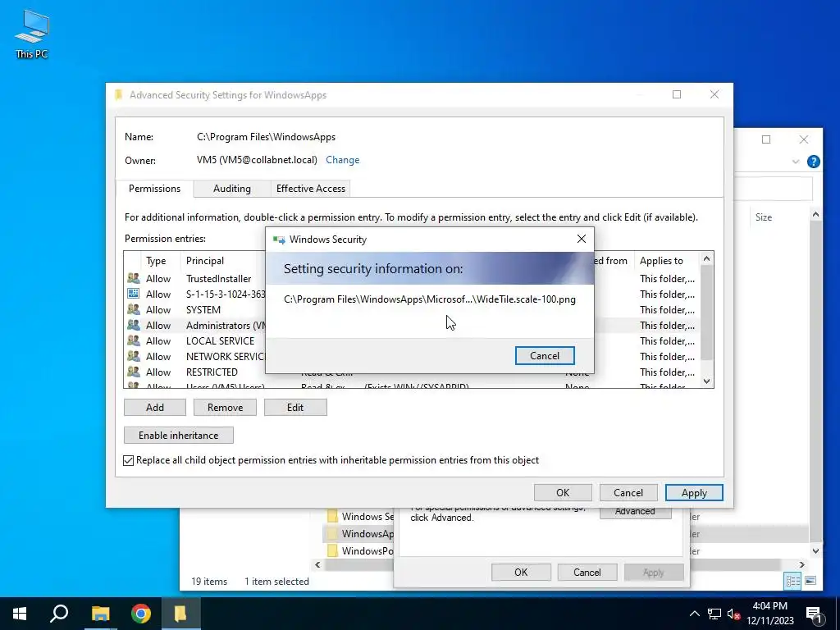The height and width of the screenshot is (630, 840).
Task: Click the NETWORK SERVICE row user icon
Action: [x=134, y=356]
